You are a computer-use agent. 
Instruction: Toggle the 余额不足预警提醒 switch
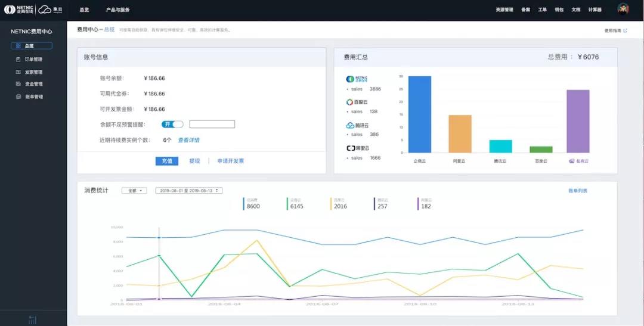pyautogui.click(x=172, y=124)
